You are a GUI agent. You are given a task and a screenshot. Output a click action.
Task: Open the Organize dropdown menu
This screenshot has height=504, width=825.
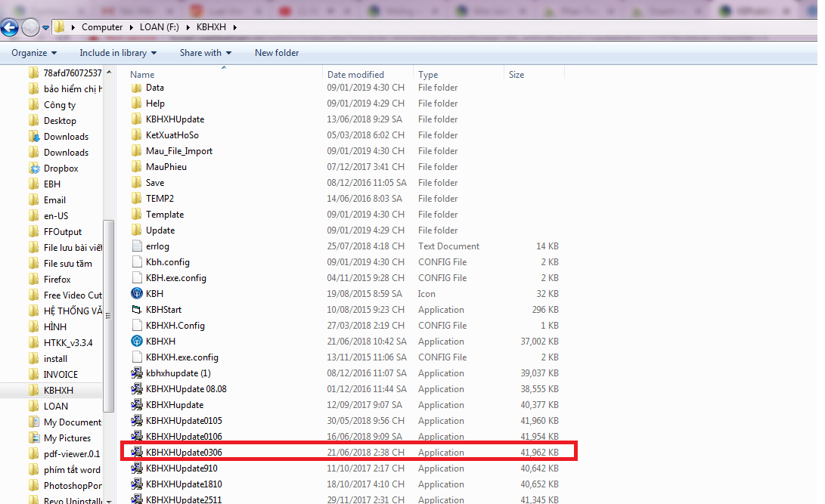point(34,53)
